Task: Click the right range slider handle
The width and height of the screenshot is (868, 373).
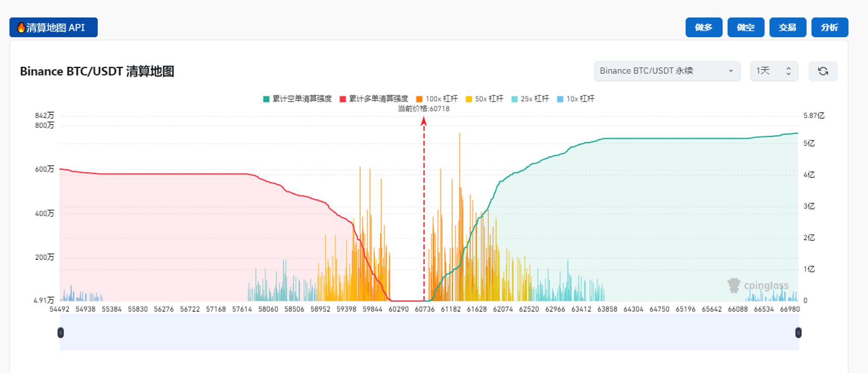Action: (x=798, y=333)
